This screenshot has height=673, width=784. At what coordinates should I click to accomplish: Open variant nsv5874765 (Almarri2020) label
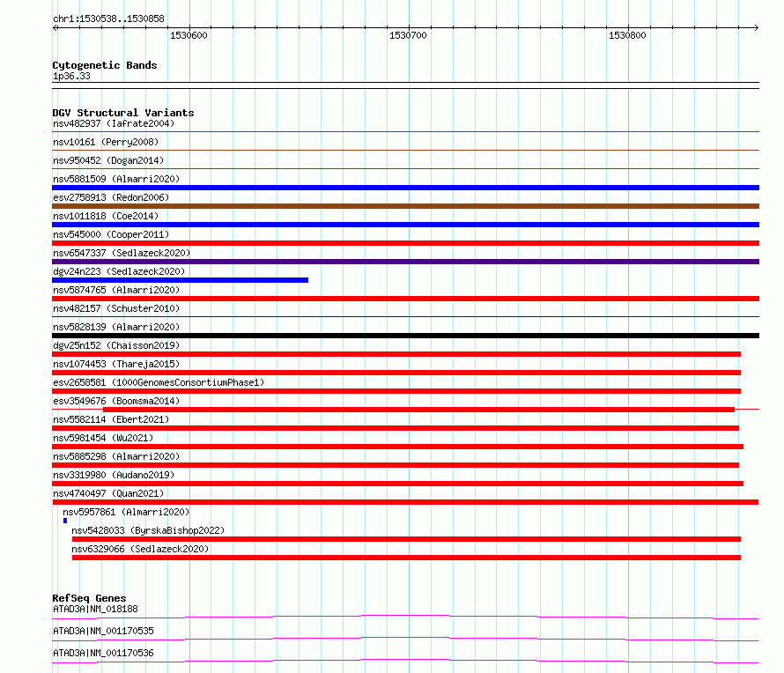116,290
